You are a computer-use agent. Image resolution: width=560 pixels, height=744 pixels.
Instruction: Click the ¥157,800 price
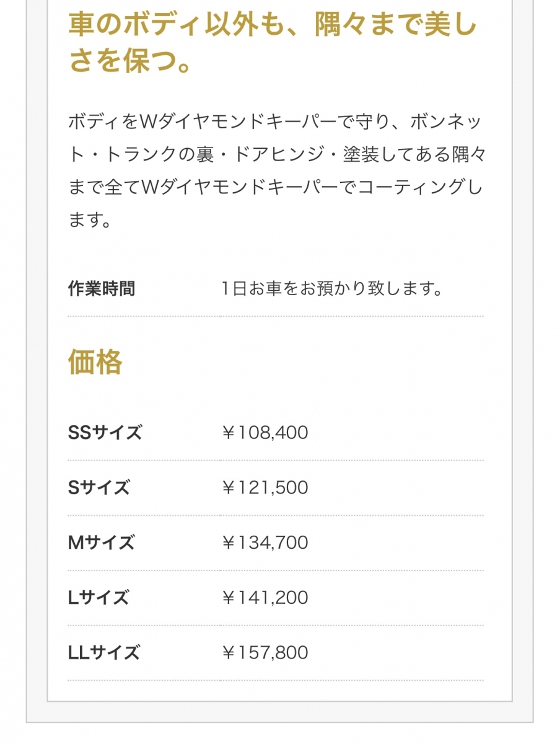265,653
